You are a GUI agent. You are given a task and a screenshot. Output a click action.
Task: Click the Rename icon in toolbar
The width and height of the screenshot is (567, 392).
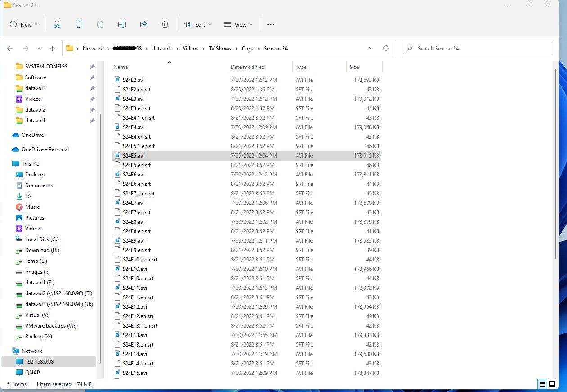(x=122, y=25)
